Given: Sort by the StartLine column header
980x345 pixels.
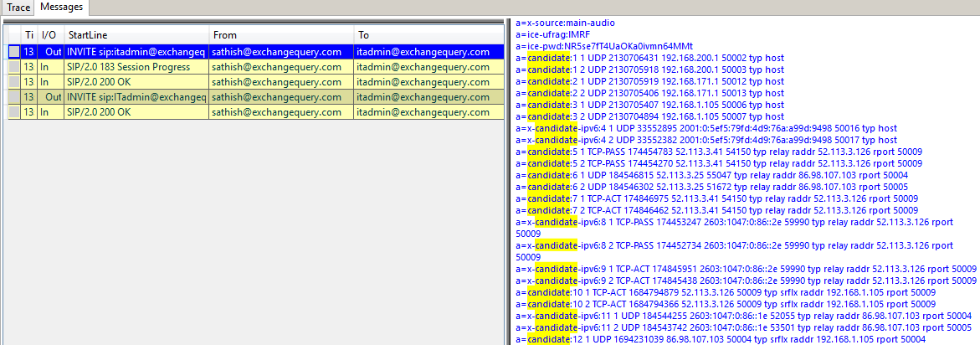Looking at the screenshot, I should [x=136, y=35].
